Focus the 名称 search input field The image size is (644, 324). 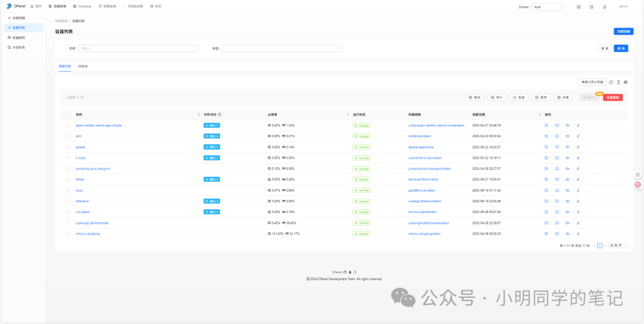pyautogui.click(x=138, y=48)
